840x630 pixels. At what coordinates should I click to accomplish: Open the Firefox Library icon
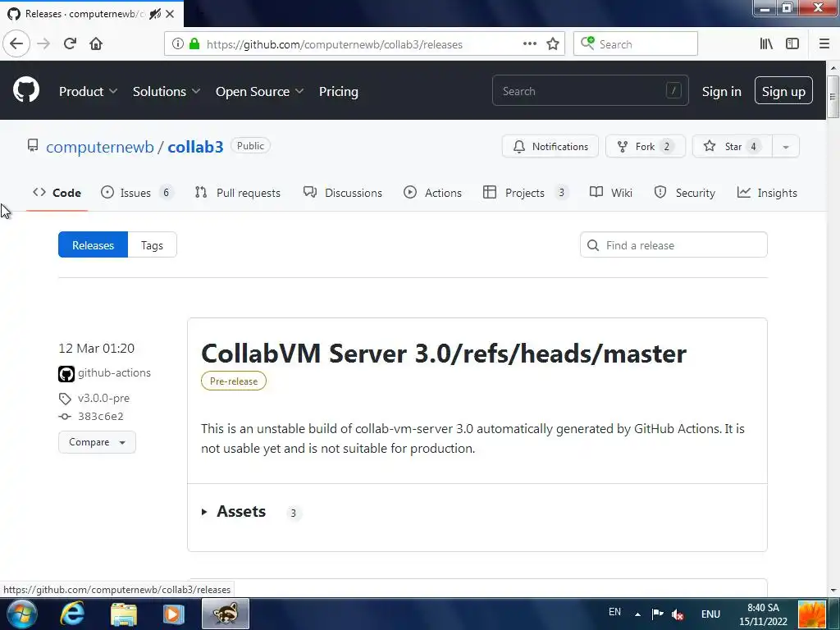tap(766, 44)
